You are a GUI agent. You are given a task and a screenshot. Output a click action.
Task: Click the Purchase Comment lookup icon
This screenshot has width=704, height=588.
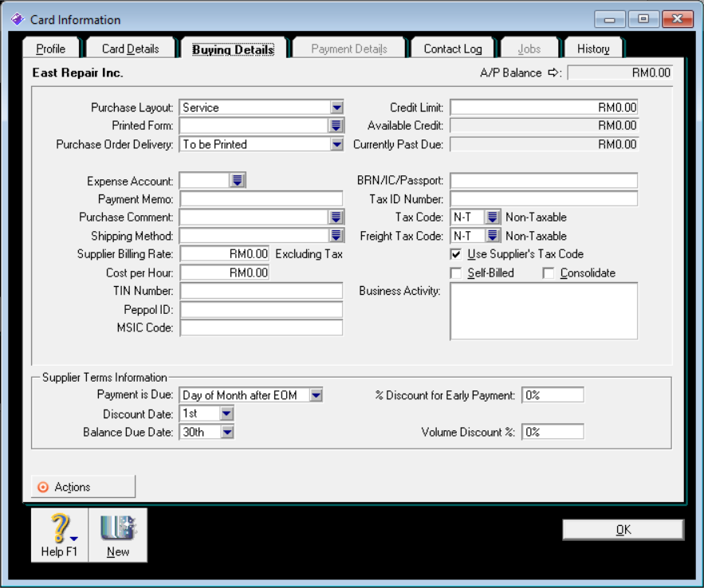(x=336, y=217)
